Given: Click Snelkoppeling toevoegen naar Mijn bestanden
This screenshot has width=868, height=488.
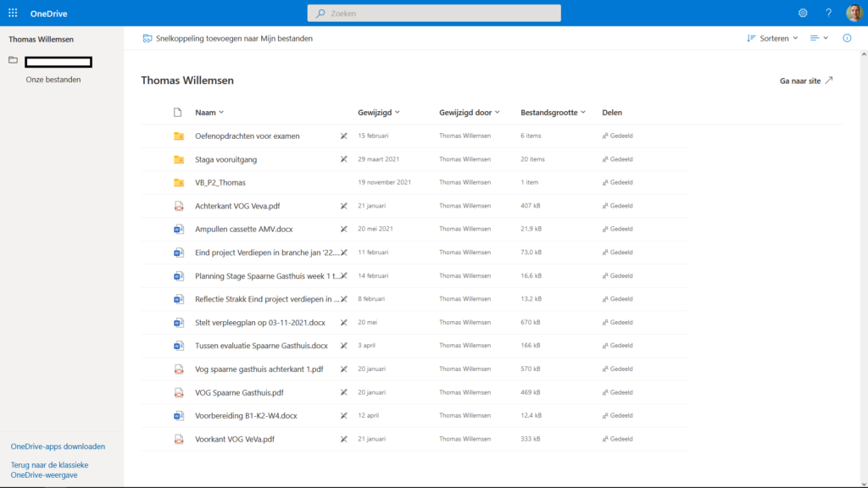Looking at the screenshot, I should click(227, 38).
